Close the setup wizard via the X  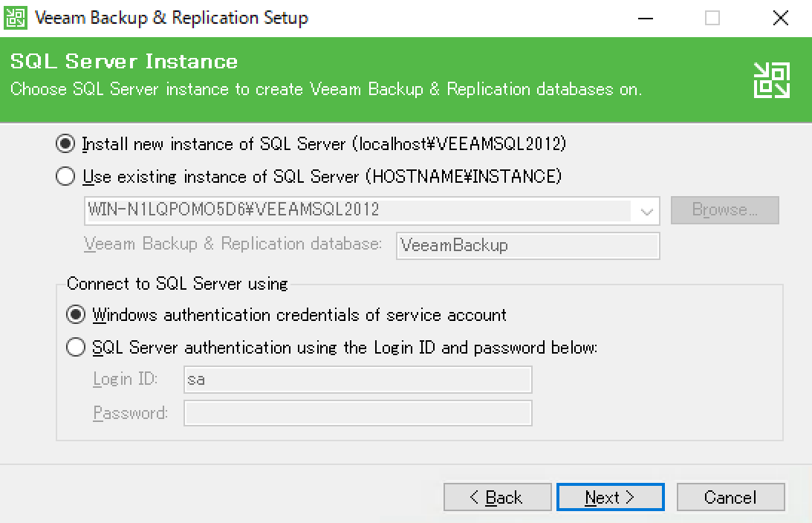point(780,17)
